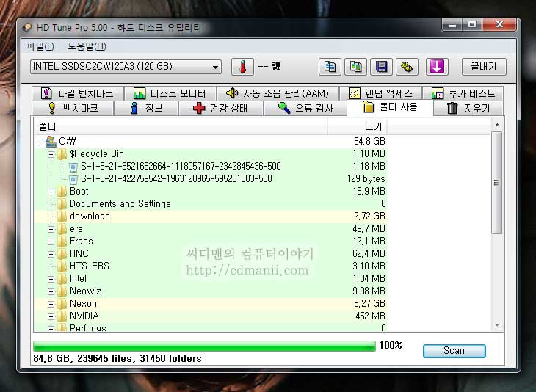Click the temperature thermometer icon
This screenshot has height=392, width=536.
pos(242,67)
